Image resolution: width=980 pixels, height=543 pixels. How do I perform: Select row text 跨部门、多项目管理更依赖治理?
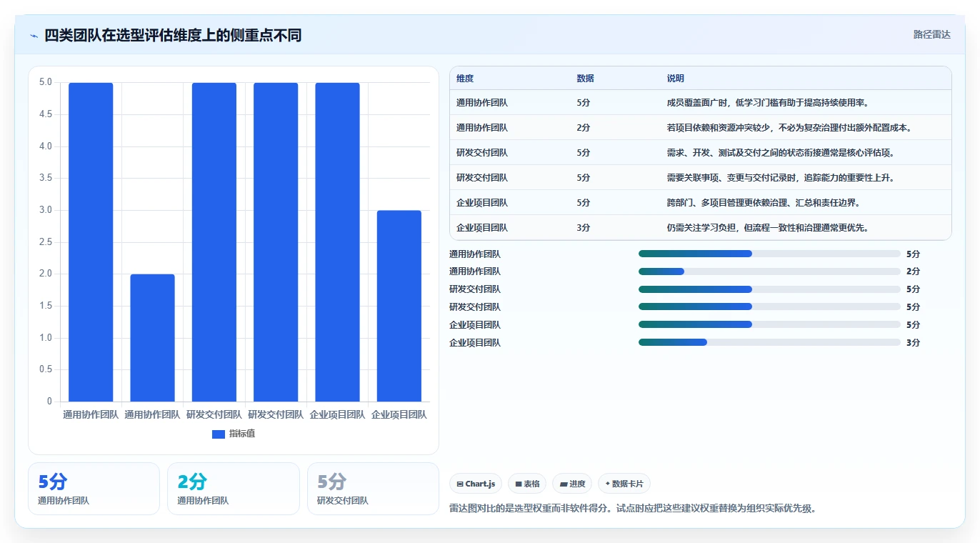pos(726,203)
